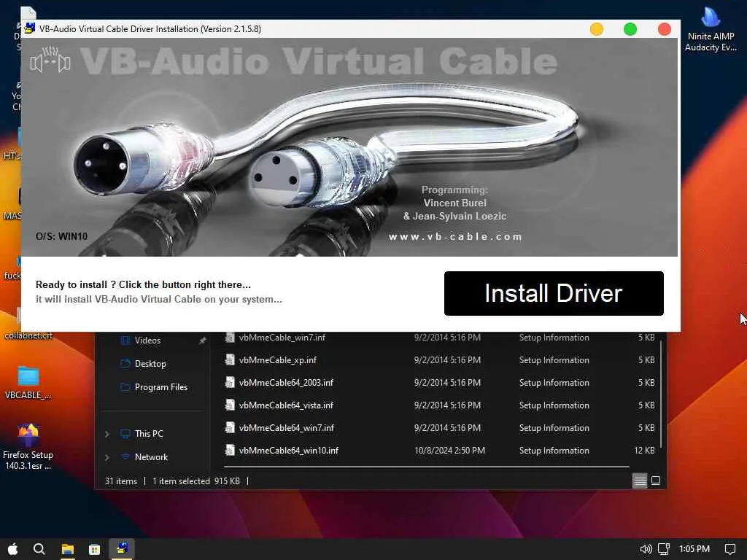This screenshot has width=747, height=560.
Task: Open File Explorer from the taskbar
Action: tap(68, 550)
